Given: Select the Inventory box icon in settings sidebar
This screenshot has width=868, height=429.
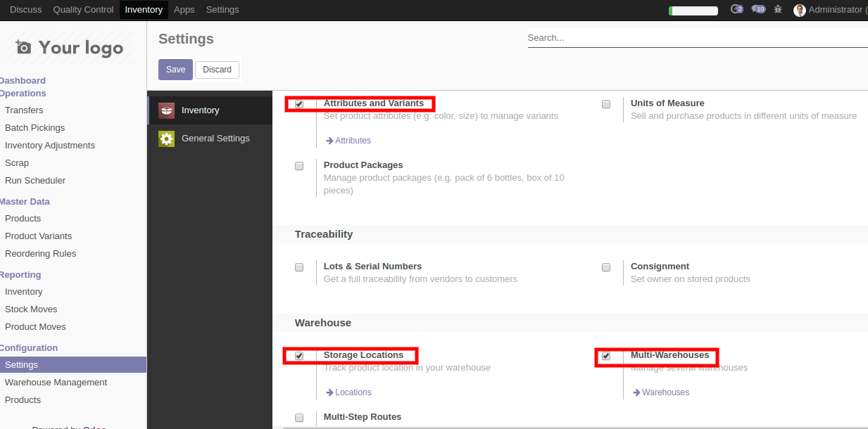Looking at the screenshot, I should (x=166, y=110).
